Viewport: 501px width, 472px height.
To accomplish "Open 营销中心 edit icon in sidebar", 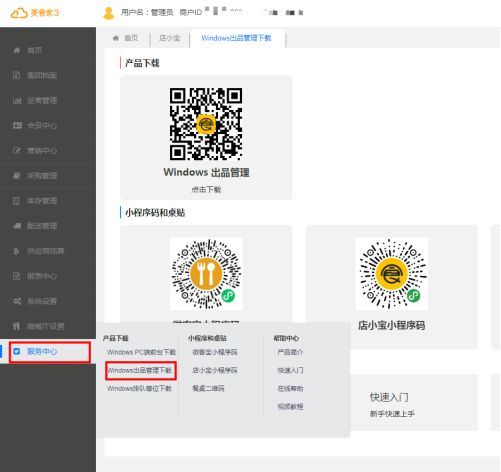I will click(x=17, y=151).
